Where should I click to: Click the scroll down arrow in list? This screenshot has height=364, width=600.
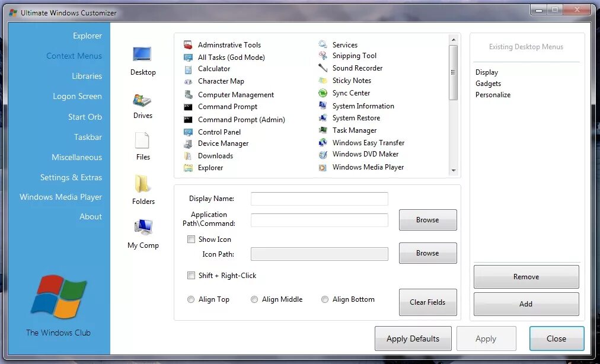tap(454, 170)
